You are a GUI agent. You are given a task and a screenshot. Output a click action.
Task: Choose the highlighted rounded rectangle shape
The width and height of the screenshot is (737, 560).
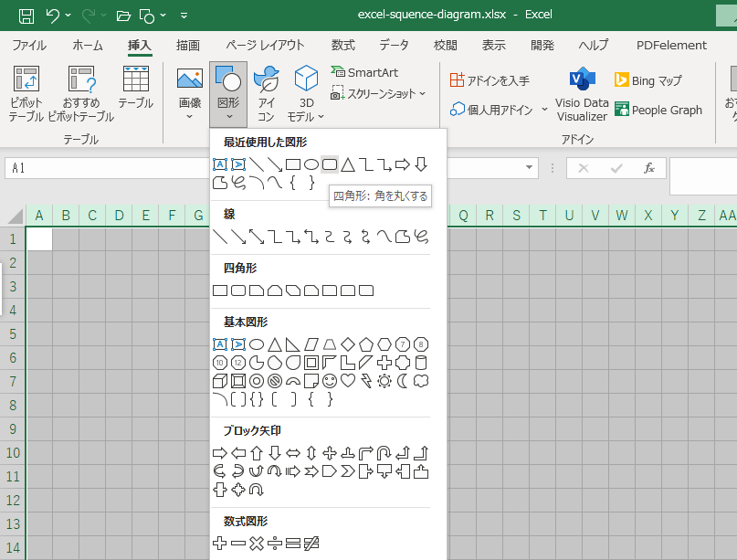330,164
